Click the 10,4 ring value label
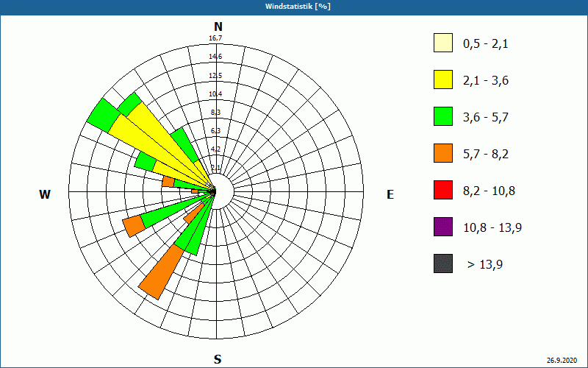Viewport: 588px width, 368px height. click(x=215, y=94)
